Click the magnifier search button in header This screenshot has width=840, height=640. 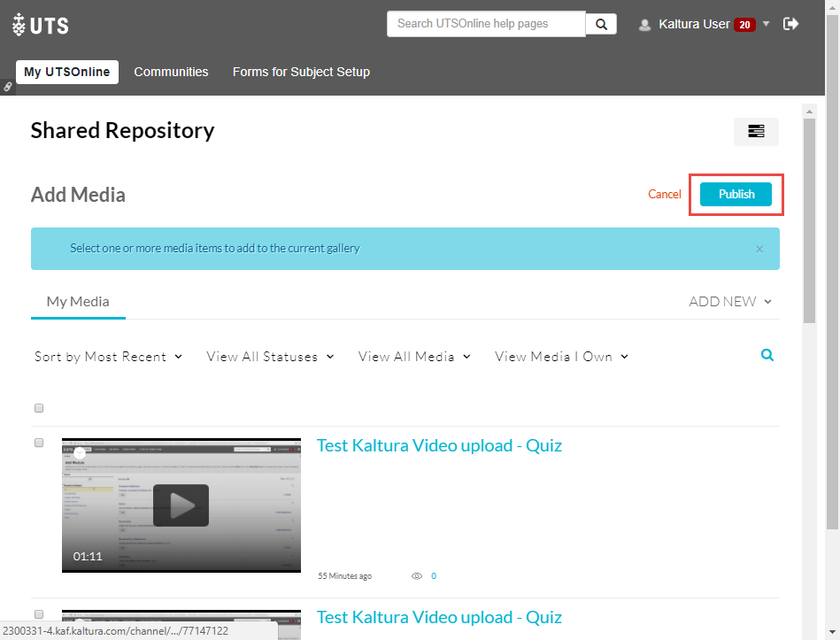601,24
